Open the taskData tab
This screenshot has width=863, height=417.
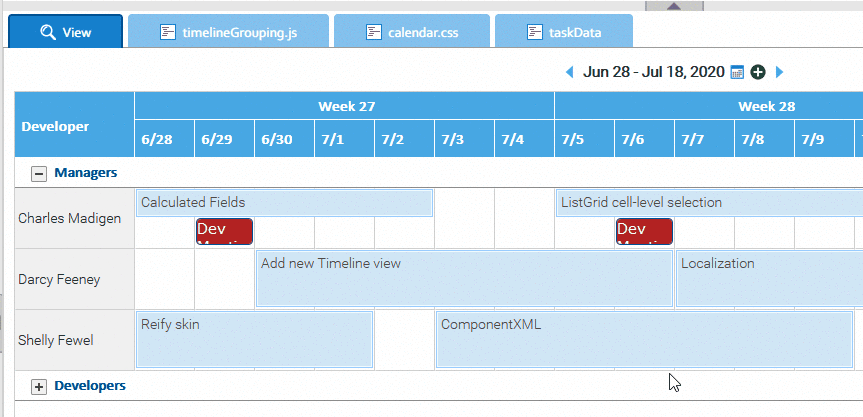click(x=564, y=31)
